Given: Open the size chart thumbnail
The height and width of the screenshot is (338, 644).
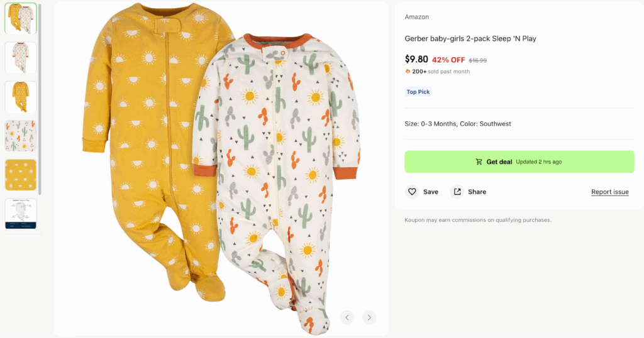Looking at the screenshot, I should (21, 214).
